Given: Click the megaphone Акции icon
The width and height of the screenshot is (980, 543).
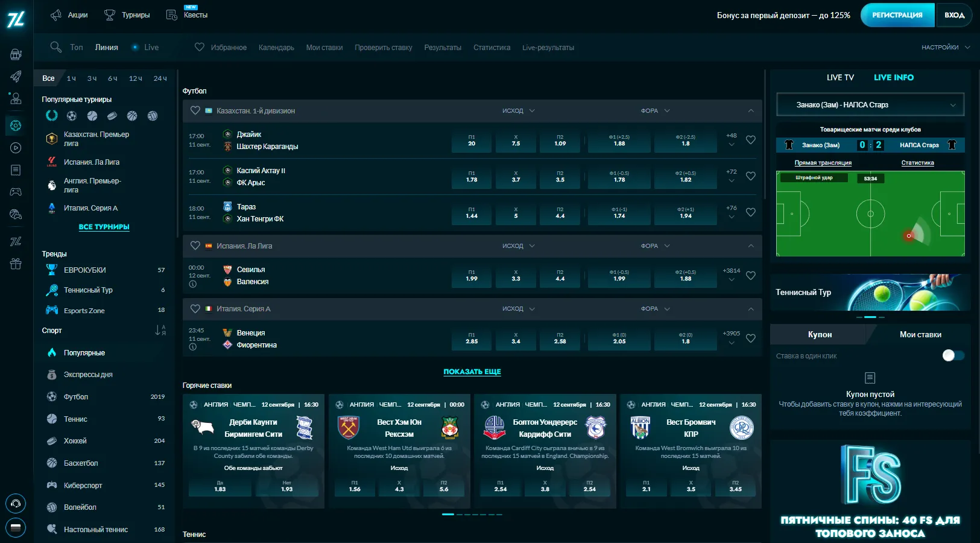Looking at the screenshot, I should 56,15.
